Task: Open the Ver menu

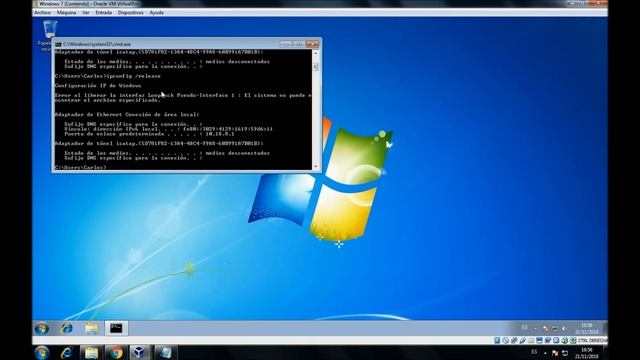Action: 85,13
